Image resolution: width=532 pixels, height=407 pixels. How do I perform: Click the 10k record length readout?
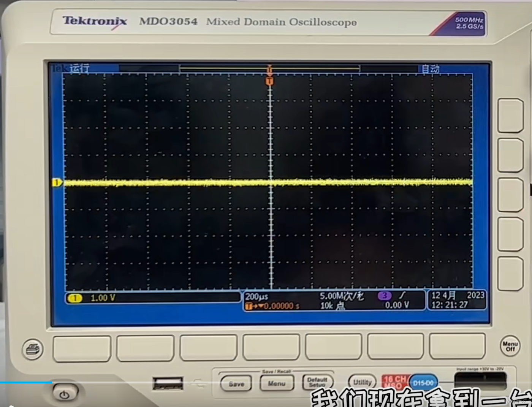tap(332, 306)
